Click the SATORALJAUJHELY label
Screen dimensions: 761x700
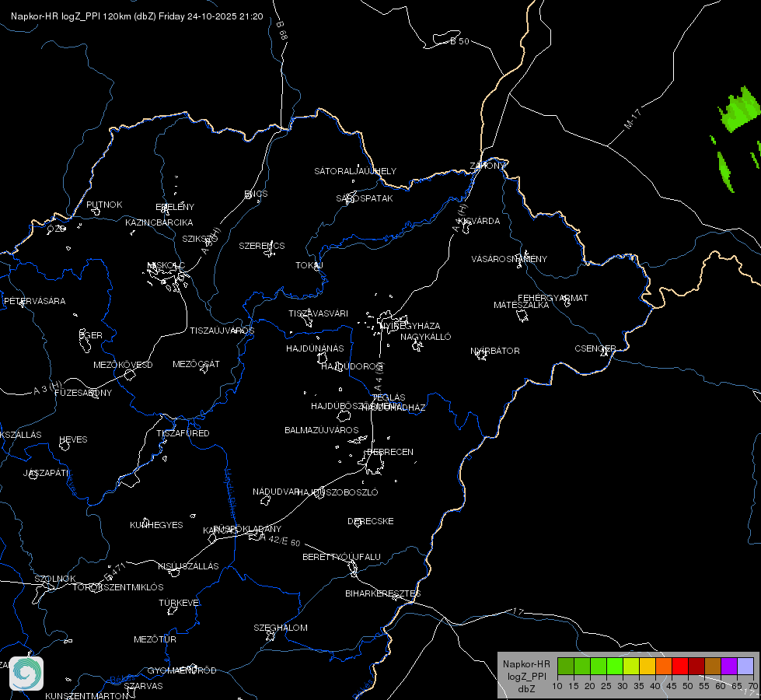pos(355,171)
